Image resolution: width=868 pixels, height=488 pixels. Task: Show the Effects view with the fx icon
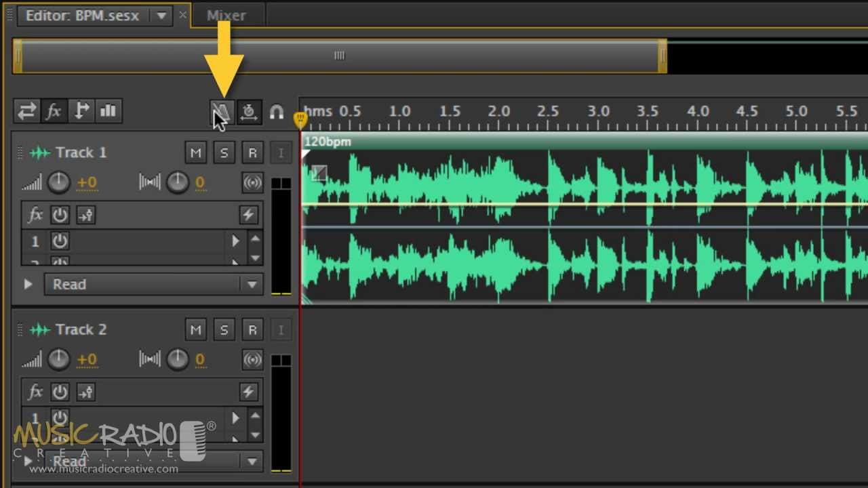pyautogui.click(x=54, y=110)
